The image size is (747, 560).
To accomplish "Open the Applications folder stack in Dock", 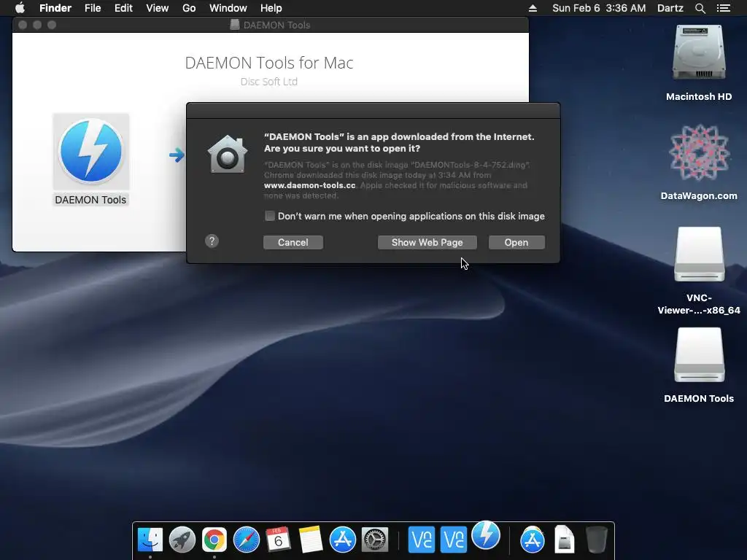I will coord(532,540).
